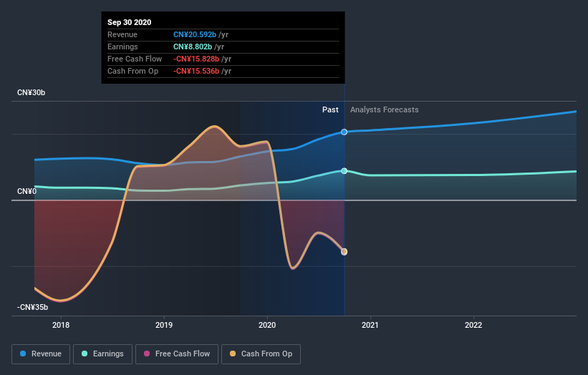Click the Sep 30 2020 tooltip date
The height and width of the screenshot is (375, 588).
(130, 22)
